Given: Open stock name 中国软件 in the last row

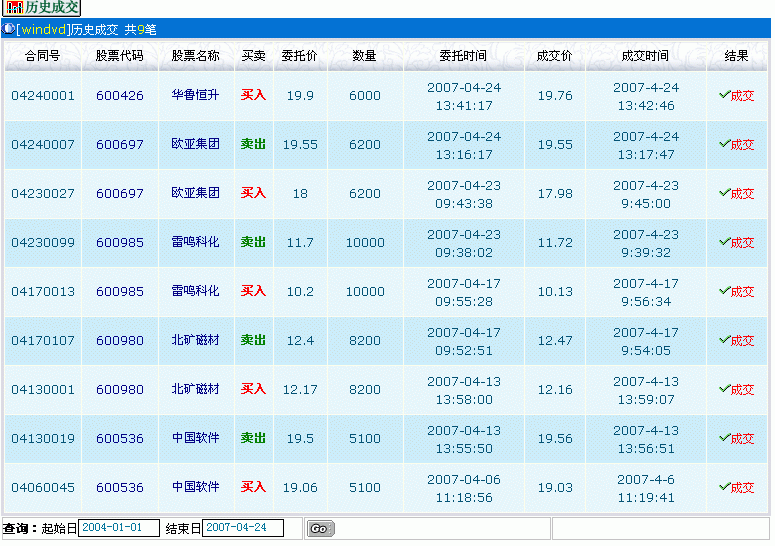Looking at the screenshot, I should pyautogui.click(x=195, y=487).
